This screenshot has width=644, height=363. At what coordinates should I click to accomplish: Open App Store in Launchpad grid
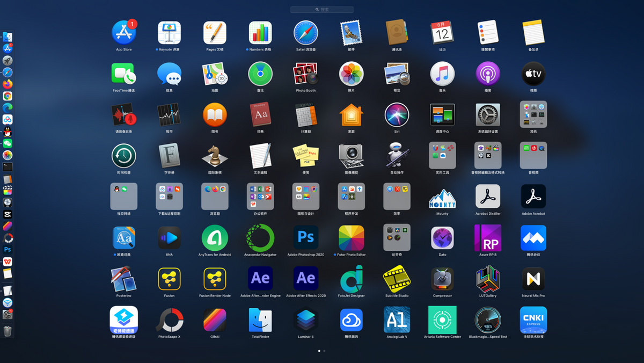click(123, 32)
